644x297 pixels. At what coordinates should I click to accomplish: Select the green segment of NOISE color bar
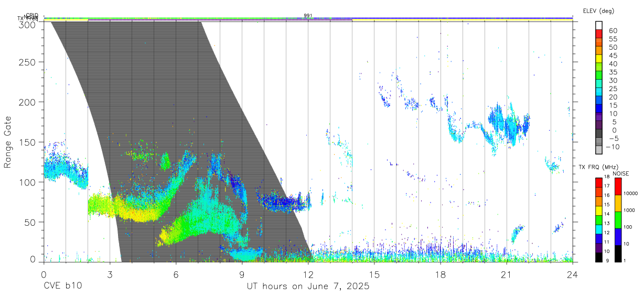click(618, 220)
